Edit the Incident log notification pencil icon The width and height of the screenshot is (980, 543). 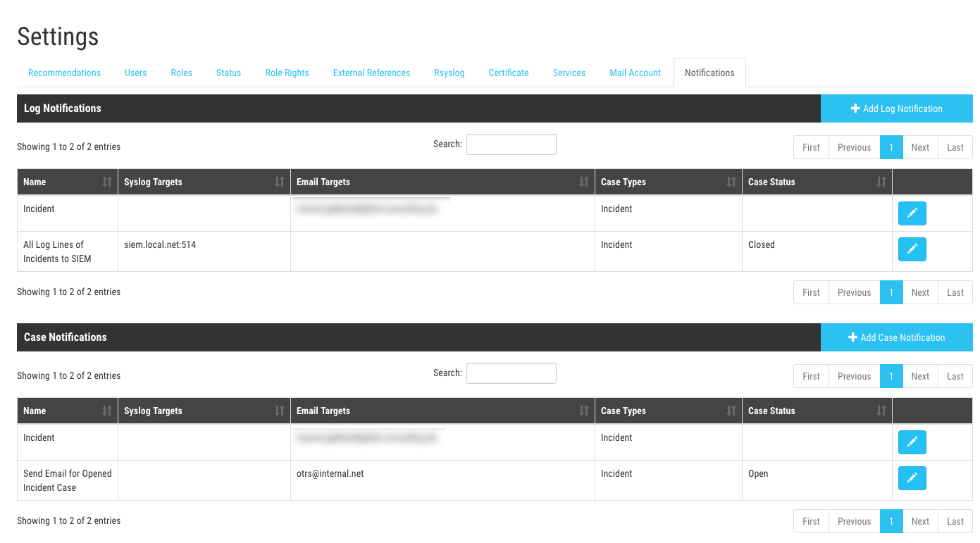[912, 213]
